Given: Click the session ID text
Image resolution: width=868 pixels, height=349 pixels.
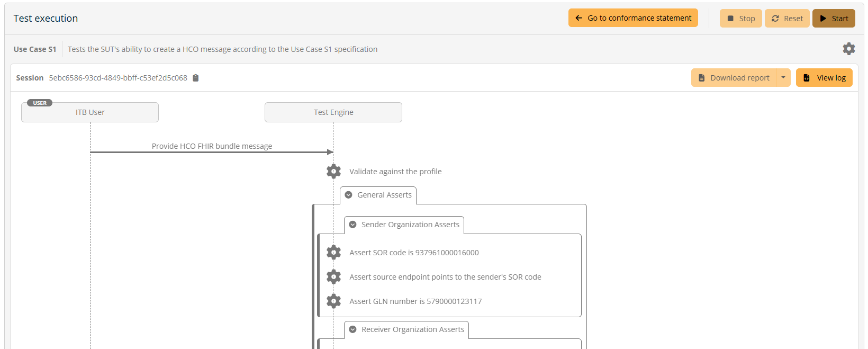Looking at the screenshot, I should (x=118, y=78).
